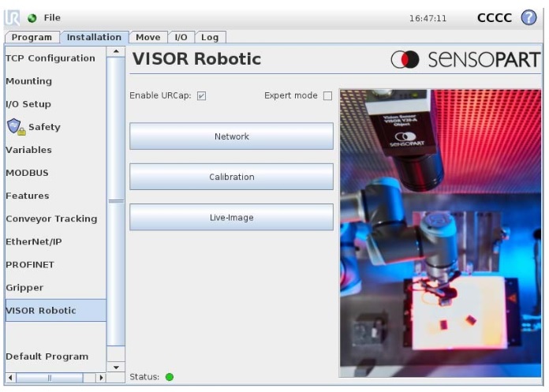Toggle the Enable URCap checkbox

click(x=201, y=96)
